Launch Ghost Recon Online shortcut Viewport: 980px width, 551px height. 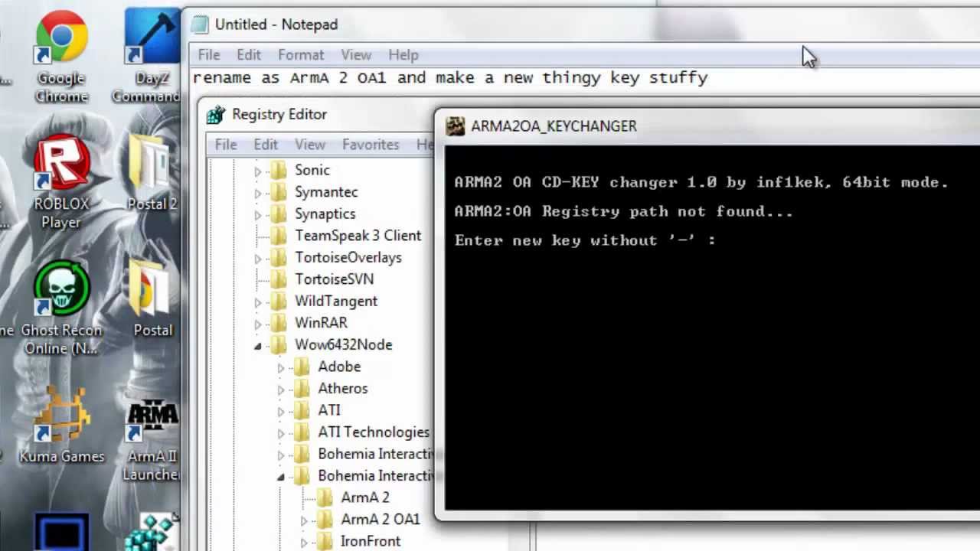[61, 307]
